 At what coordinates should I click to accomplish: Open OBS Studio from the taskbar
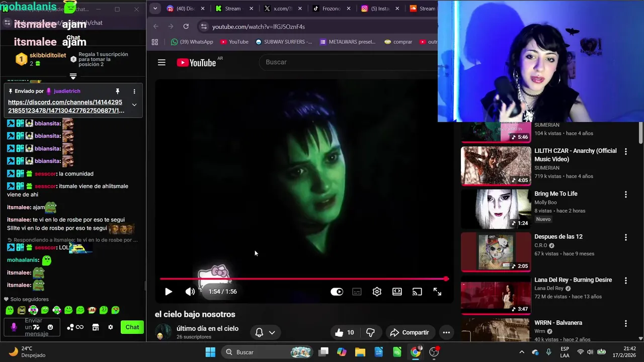click(434, 352)
